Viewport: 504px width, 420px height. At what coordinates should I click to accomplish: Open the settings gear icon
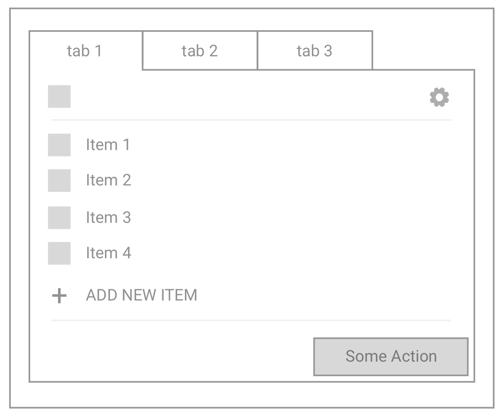[439, 97]
